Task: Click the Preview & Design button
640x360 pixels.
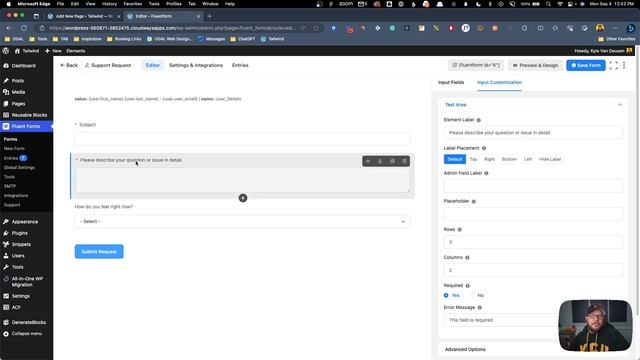Action: 535,65
